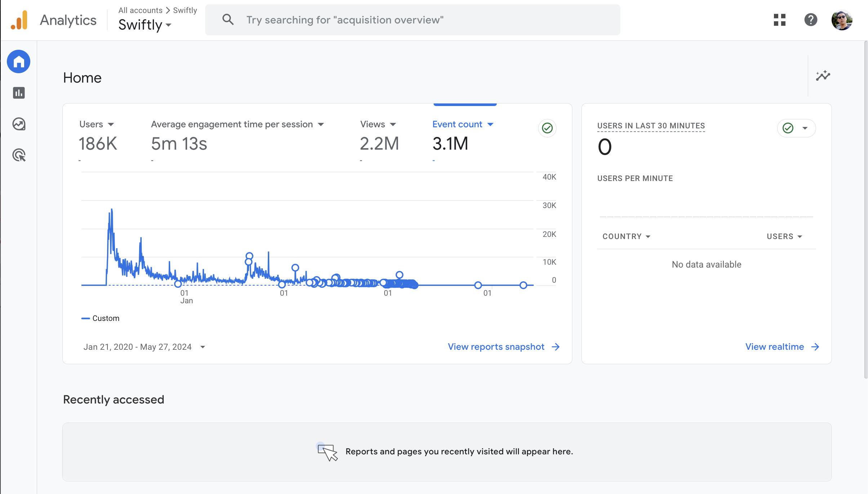Click the arrow next to View realtime
Viewport: 868px width, 494px height.
pyautogui.click(x=815, y=347)
